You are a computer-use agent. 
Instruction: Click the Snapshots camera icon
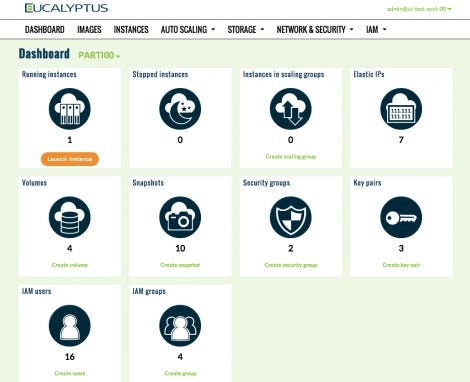180,217
